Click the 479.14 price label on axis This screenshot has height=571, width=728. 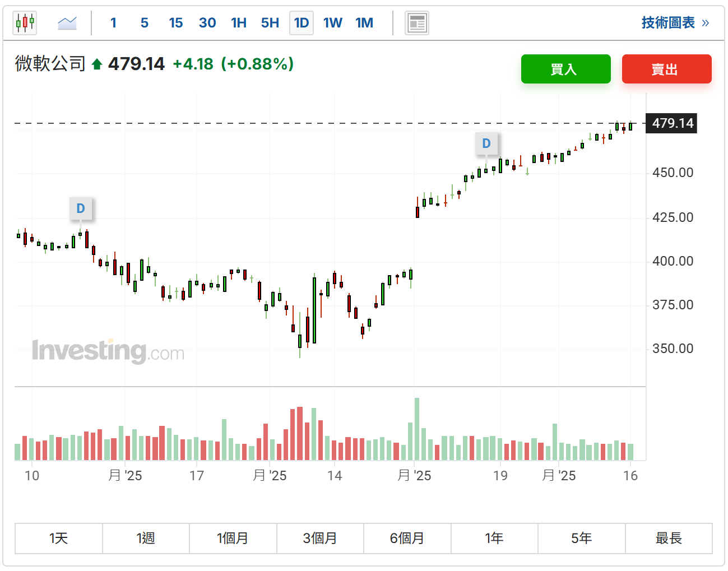pos(672,123)
